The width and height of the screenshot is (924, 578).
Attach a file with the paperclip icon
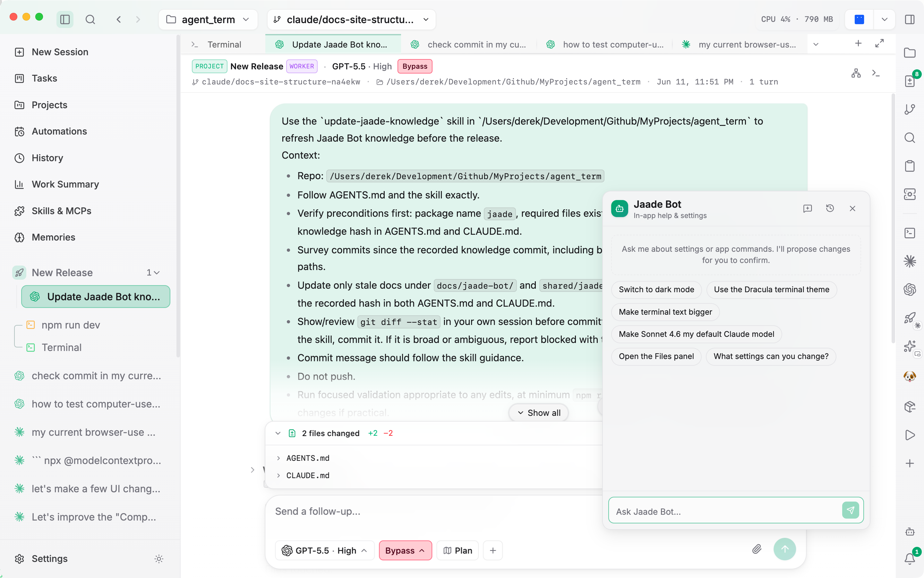757,549
